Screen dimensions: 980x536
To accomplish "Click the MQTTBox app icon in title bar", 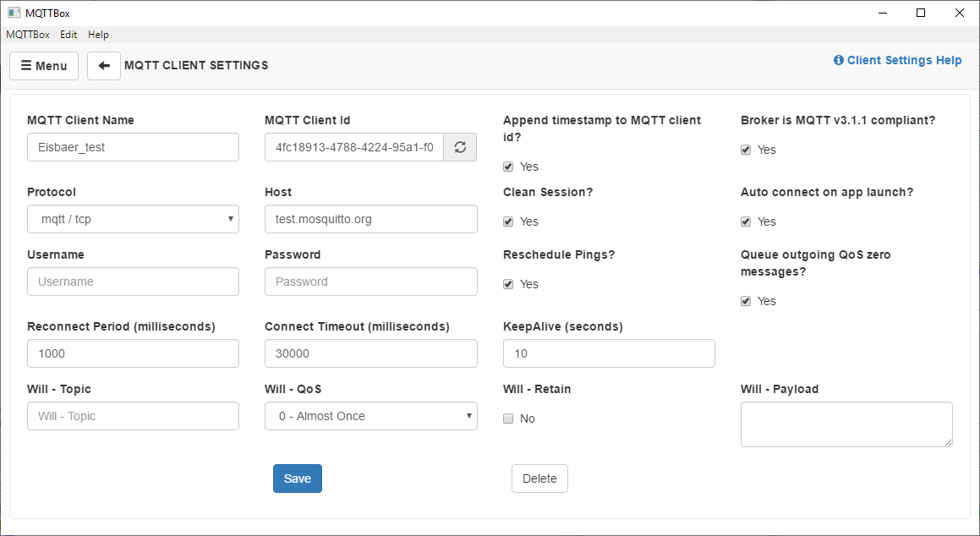I will tap(14, 13).
